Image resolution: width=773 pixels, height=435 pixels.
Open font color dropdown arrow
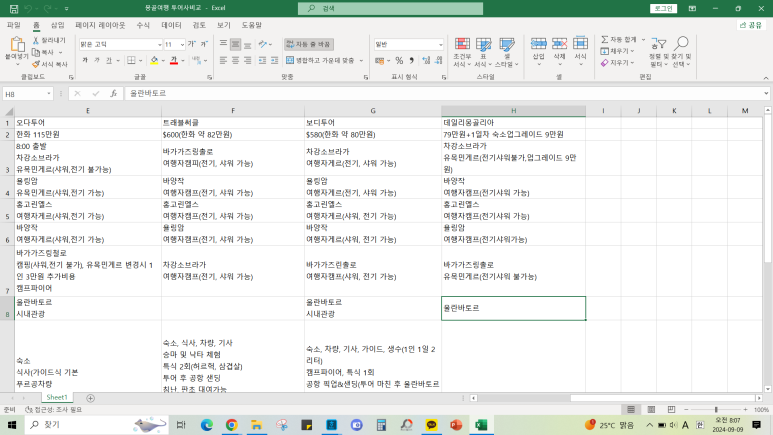click(183, 61)
